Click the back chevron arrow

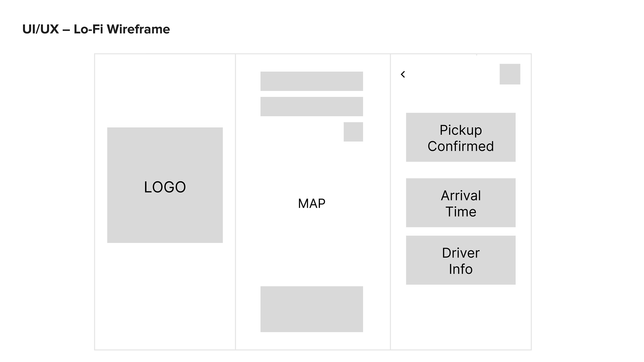pyautogui.click(x=403, y=74)
